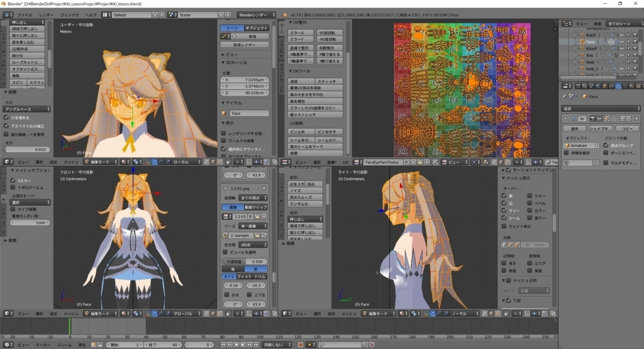Screen dimensions: 644x349
Task: Remove the Armature modifier with X icon
Action: [x=636, y=119]
